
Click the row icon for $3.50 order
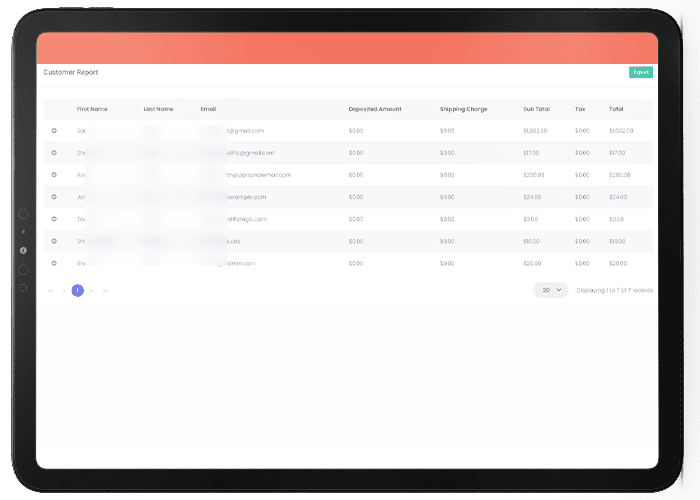click(54, 218)
